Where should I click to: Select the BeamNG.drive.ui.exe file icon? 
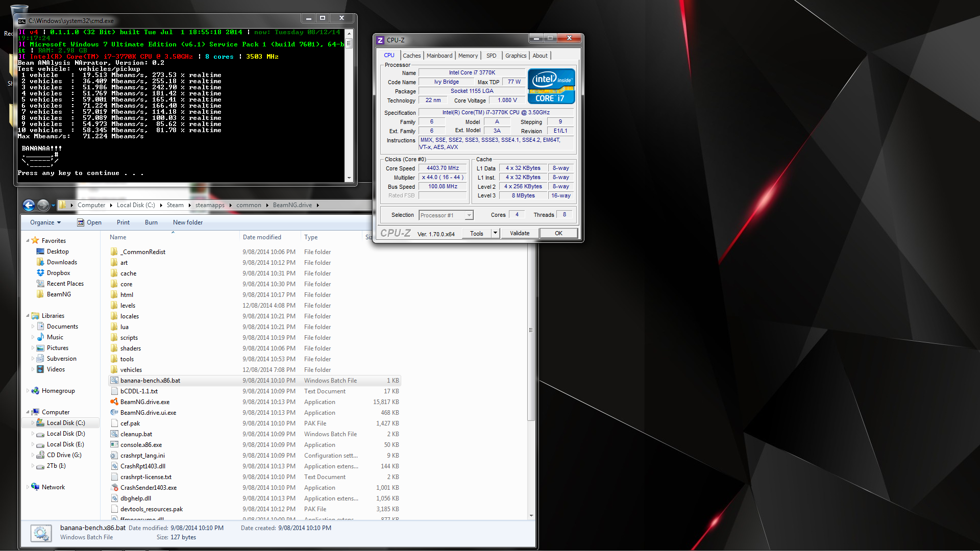tap(114, 413)
